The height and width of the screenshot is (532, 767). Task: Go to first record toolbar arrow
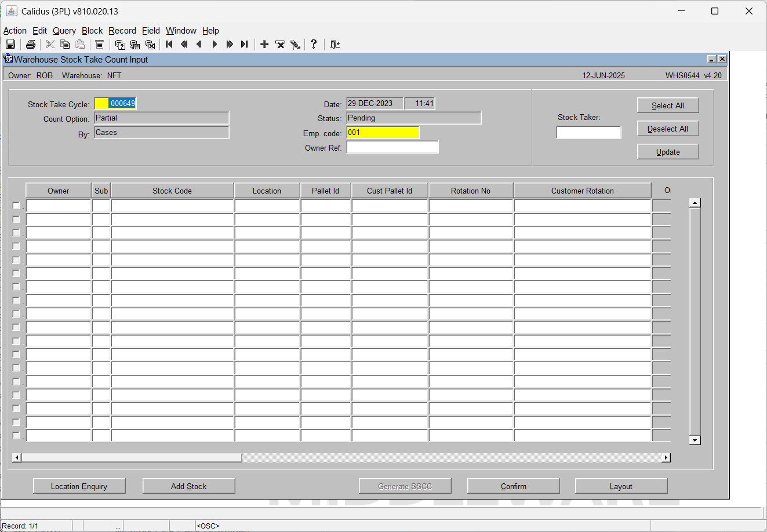(169, 44)
